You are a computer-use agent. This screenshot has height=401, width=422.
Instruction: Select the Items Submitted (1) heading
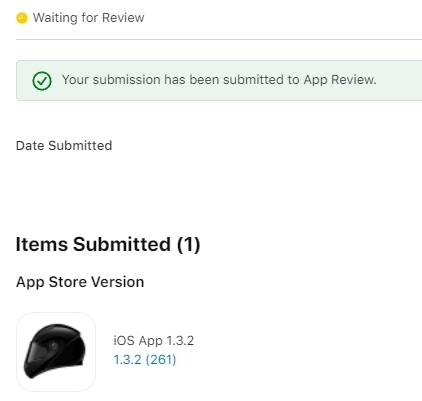(108, 244)
